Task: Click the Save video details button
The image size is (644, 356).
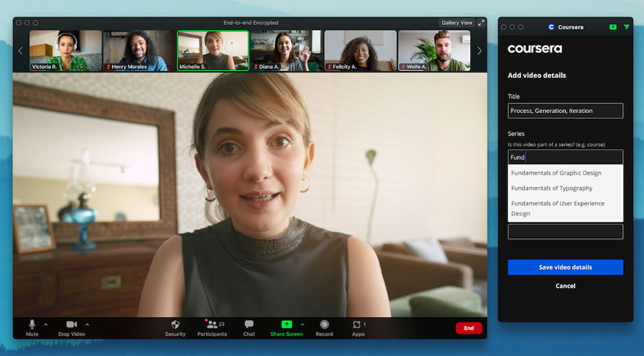Action: pyautogui.click(x=565, y=267)
